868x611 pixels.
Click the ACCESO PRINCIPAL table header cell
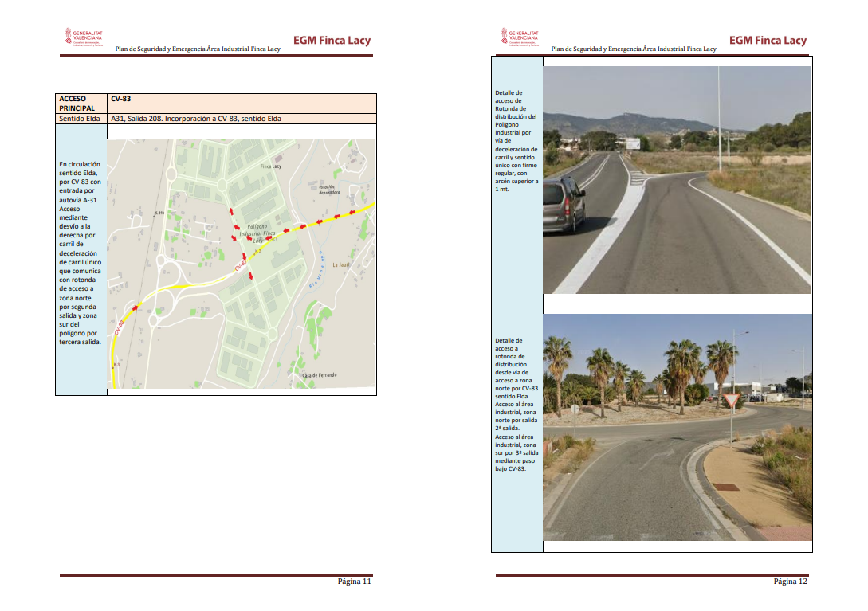pos(81,104)
